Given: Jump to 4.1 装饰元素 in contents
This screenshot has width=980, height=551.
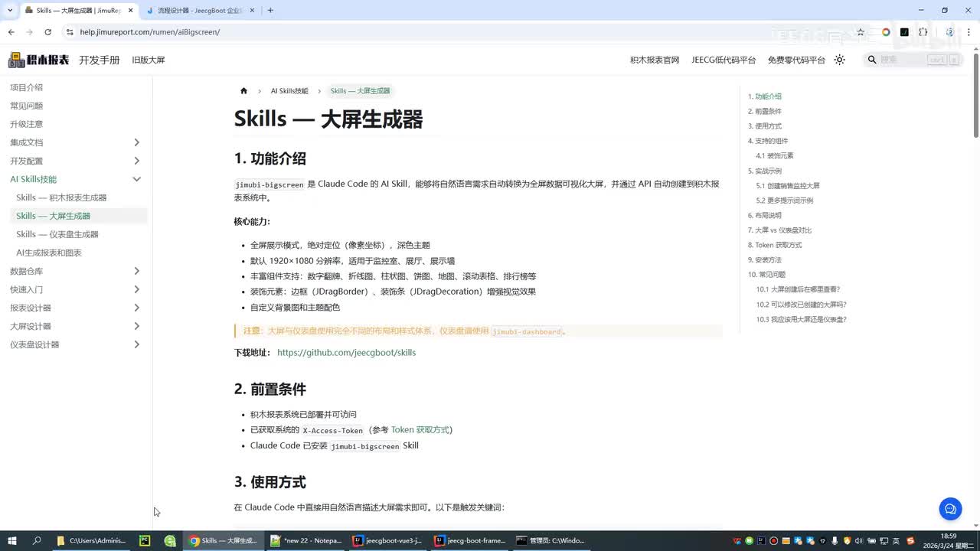Looking at the screenshot, I should 775,156.
